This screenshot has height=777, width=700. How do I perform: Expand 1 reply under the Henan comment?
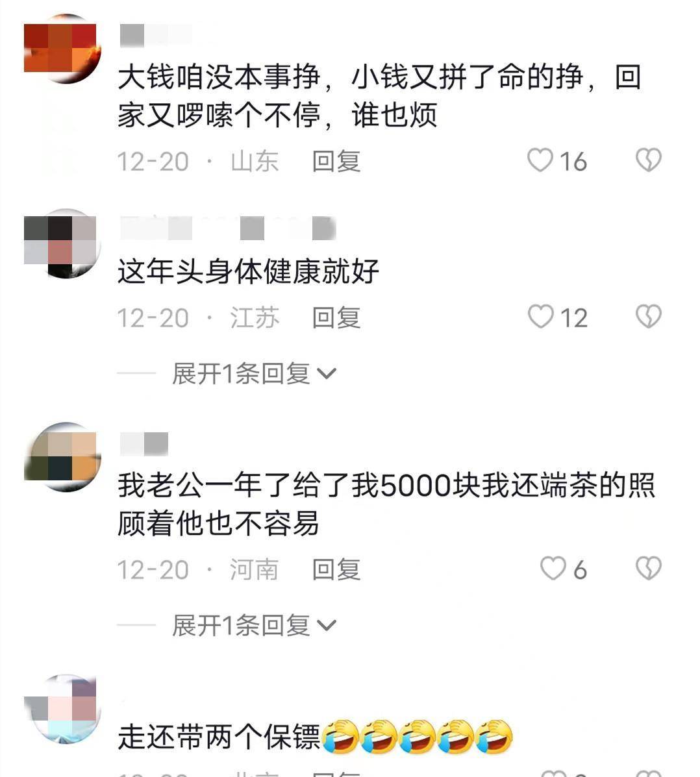tap(254, 625)
